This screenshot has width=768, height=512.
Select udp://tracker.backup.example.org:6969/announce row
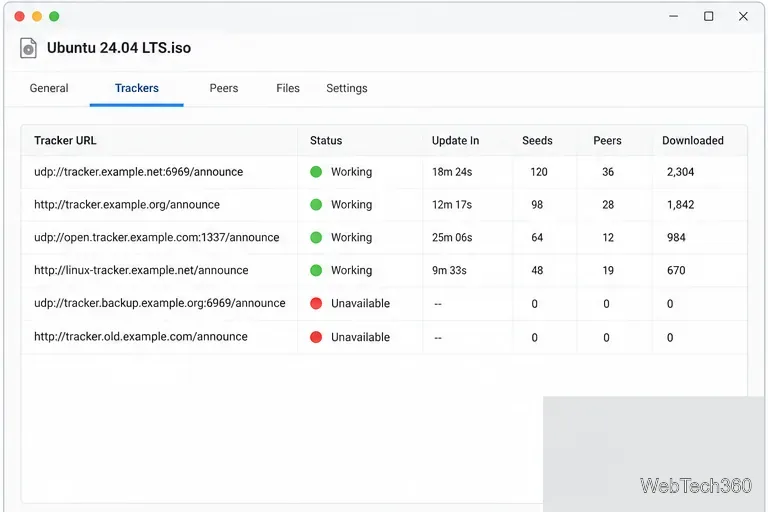384,304
